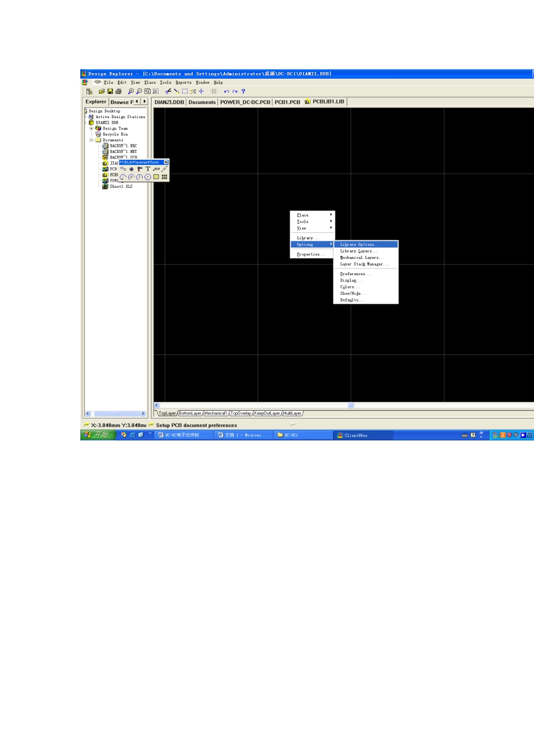Click the Zoom Area selection icon
534x756 pixels.
(x=156, y=91)
